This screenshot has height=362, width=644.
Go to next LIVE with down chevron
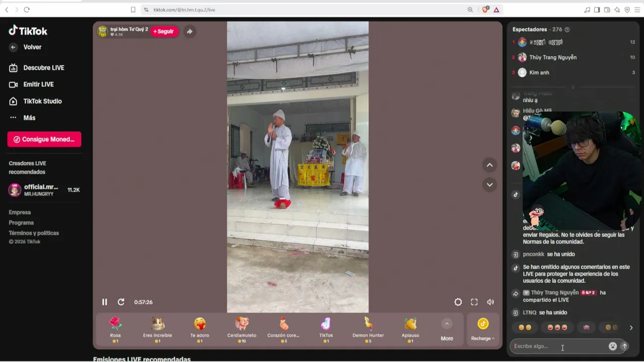click(490, 185)
